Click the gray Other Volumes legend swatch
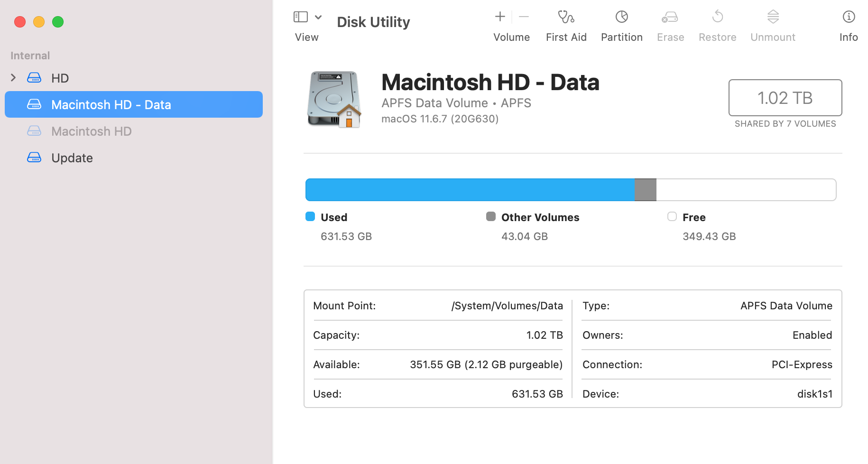868x464 pixels. point(491,216)
